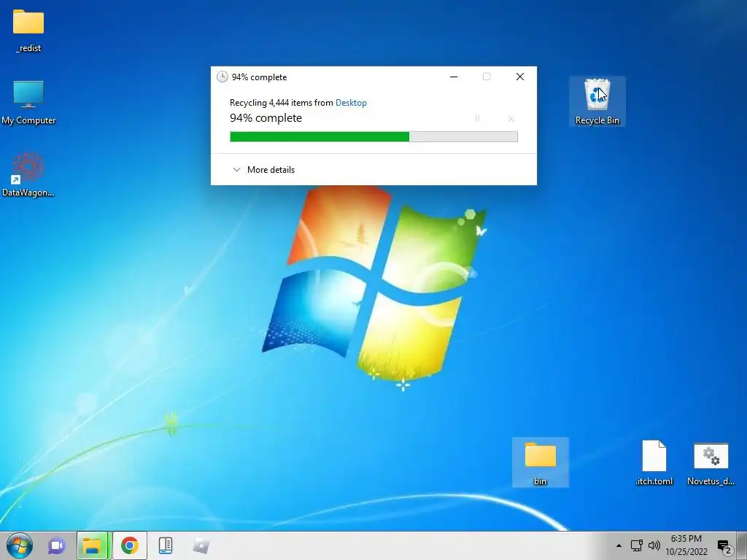Cancel the recycling operation with the small X
Screen dimensions: 747x560
coord(511,119)
